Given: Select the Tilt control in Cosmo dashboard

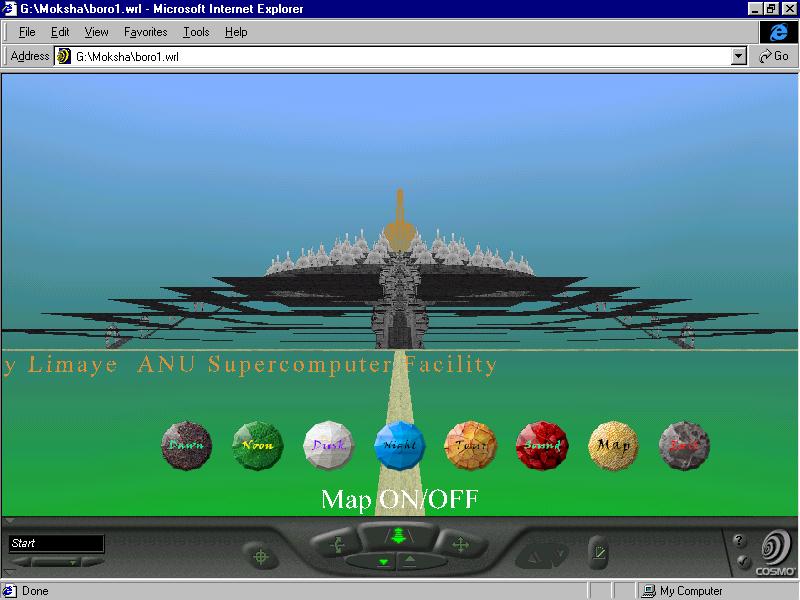Looking at the screenshot, I should click(x=336, y=545).
